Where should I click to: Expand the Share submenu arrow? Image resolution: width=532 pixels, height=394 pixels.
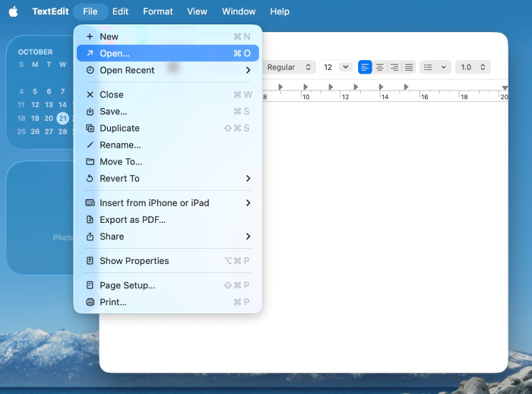pyautogui.click(x=249, y=237)
